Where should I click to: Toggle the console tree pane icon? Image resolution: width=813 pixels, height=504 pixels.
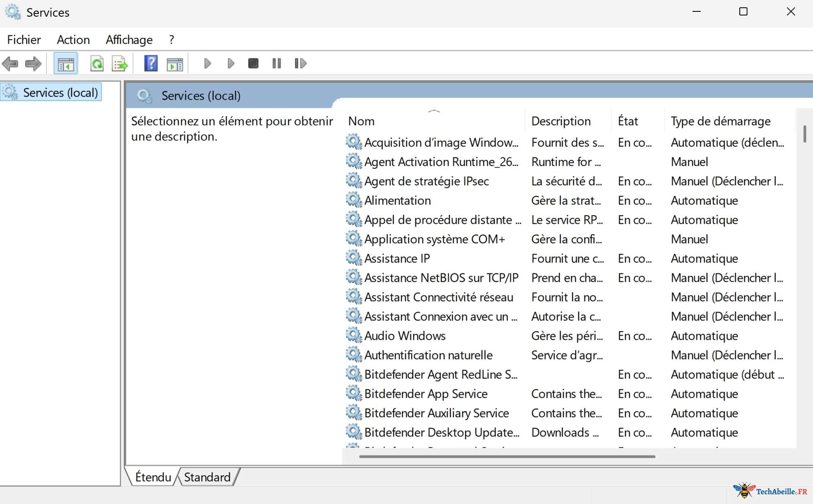66,64
